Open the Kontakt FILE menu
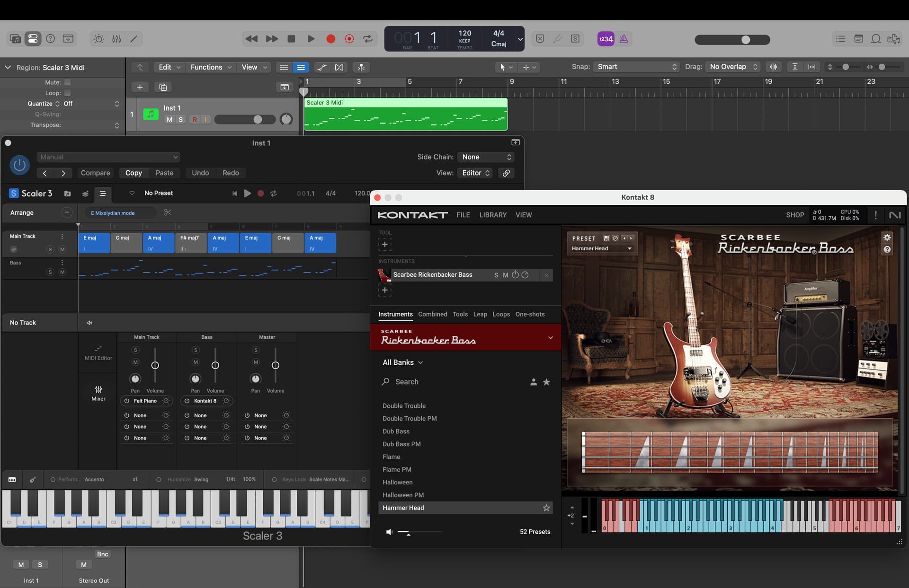The height and width of the screenshot is (588, 909). 463,215
